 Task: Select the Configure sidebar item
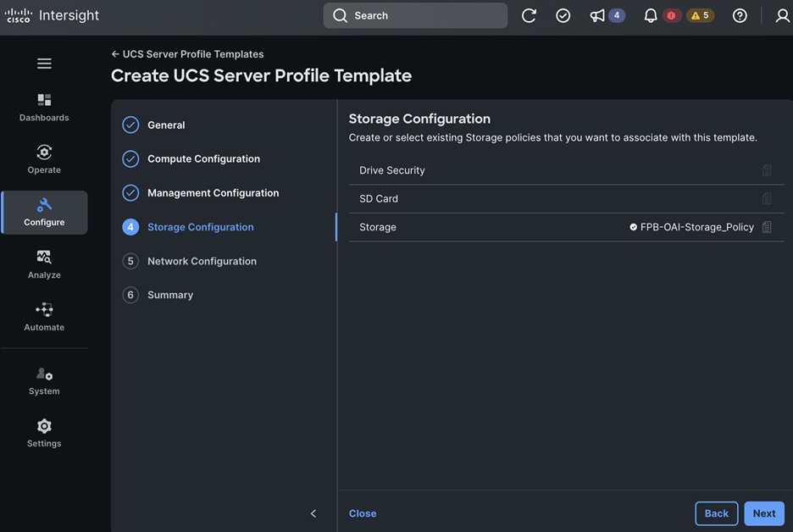pos(44,213)
